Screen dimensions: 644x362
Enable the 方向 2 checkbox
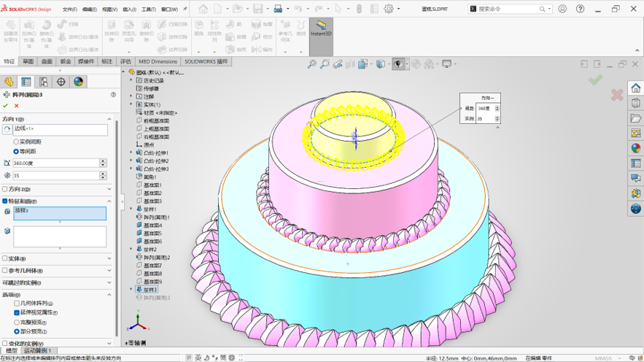[x=5, y=190]
